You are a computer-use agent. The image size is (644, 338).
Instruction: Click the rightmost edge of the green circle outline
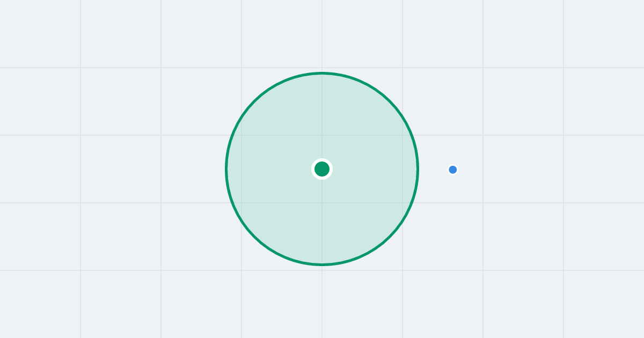418,169
